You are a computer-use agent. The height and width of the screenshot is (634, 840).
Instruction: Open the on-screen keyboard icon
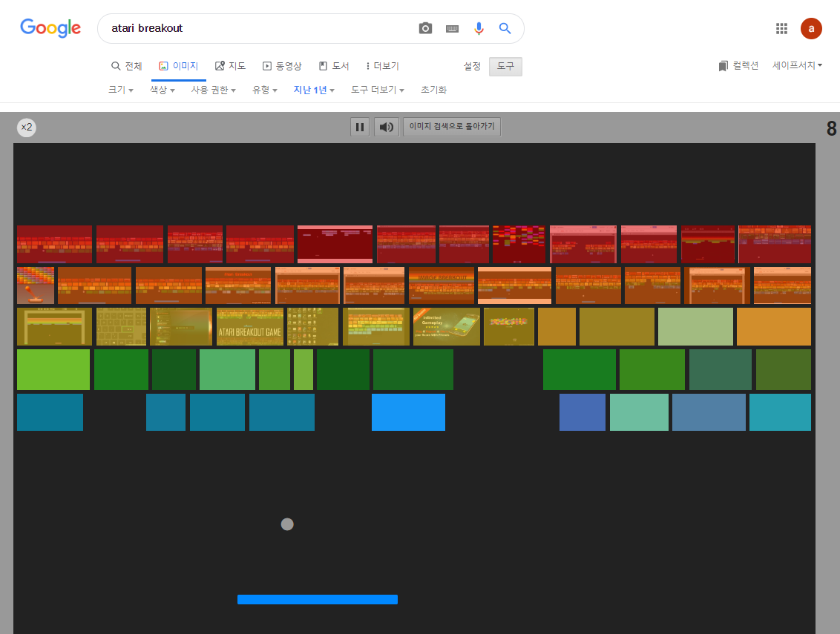pyautogui.click(x=452, y=29)
